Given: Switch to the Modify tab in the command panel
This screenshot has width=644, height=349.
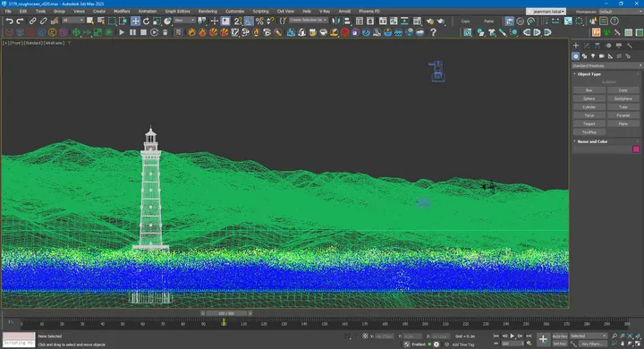Looking at the screenshot, I should tap(587, 46).
